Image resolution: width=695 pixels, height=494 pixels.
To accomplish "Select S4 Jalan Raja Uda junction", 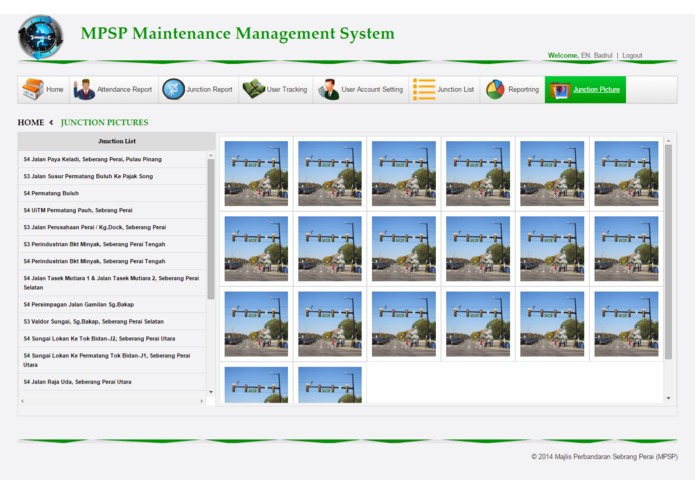I will (x=113, y=381).
